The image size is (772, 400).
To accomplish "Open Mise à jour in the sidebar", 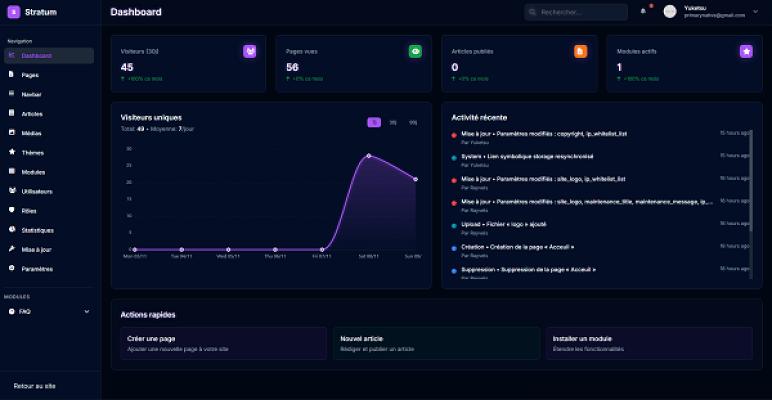I will 49,249.
